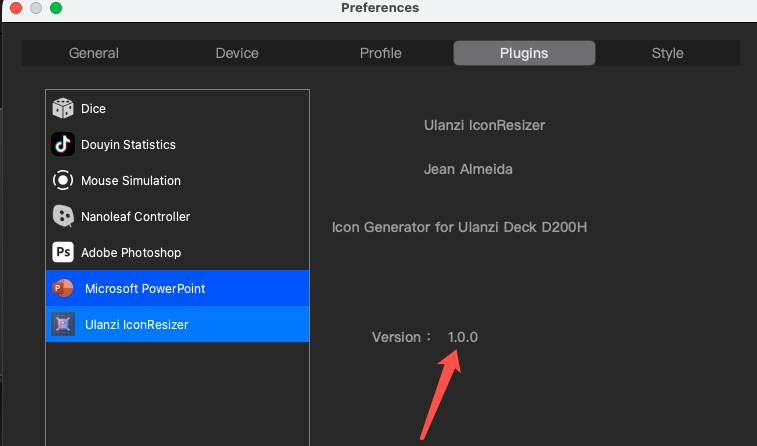Click the Mouse Simulation icon
Viewport: 757px width, 446px height.
pos(63,180)
